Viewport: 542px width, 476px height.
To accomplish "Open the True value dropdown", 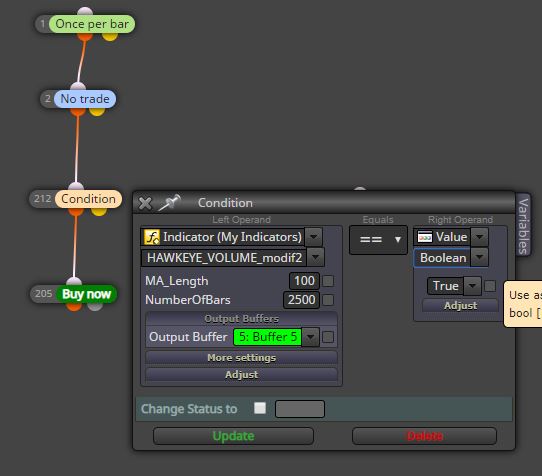I will coord(472,286).
